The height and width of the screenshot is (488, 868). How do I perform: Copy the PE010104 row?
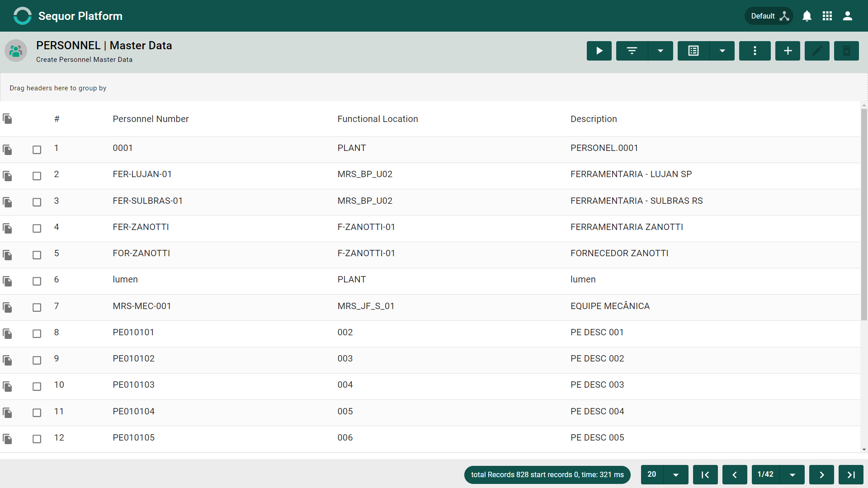[x=8, y=413]
